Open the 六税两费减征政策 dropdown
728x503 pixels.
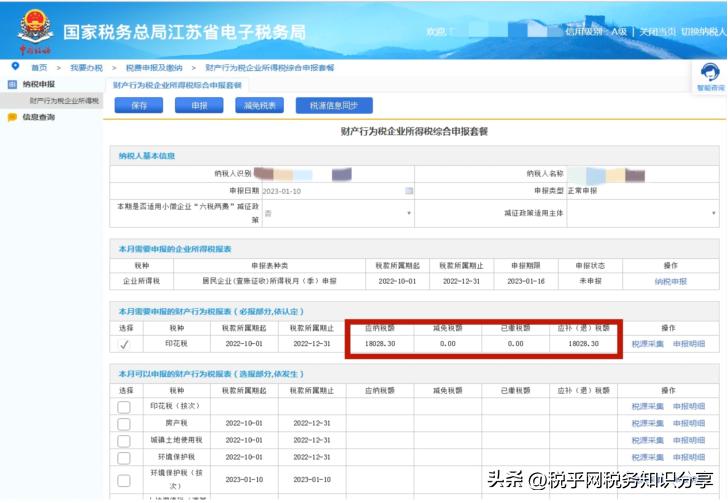coord(338,213)
